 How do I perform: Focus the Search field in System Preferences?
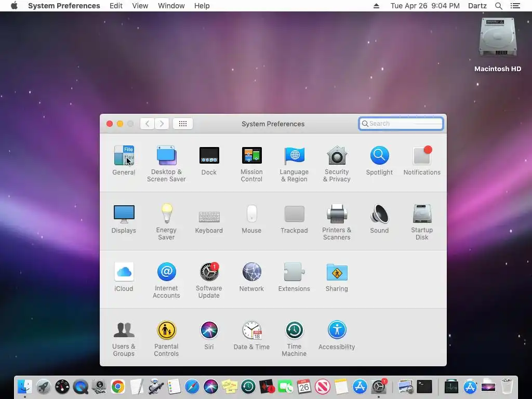(401, 124)
